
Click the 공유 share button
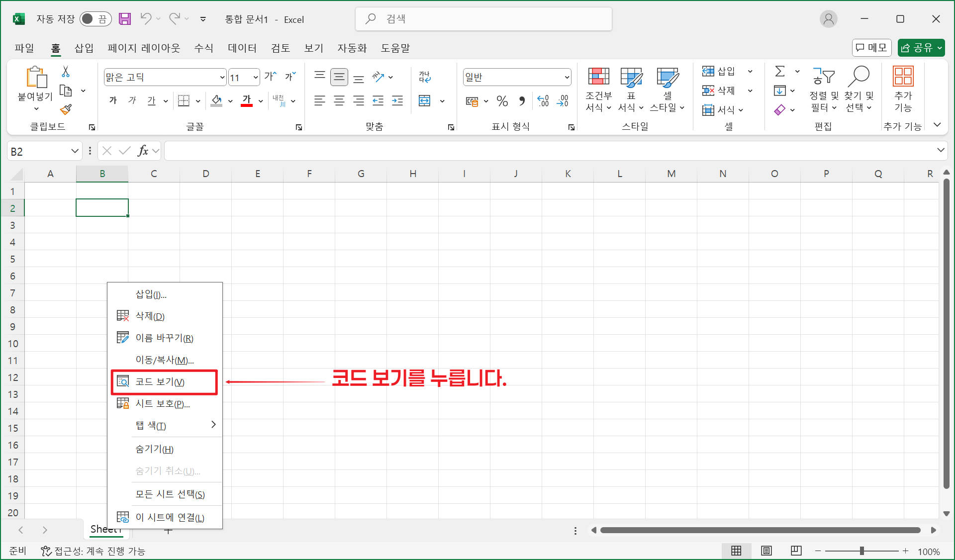pyautogui.click(x=917, y=48)
